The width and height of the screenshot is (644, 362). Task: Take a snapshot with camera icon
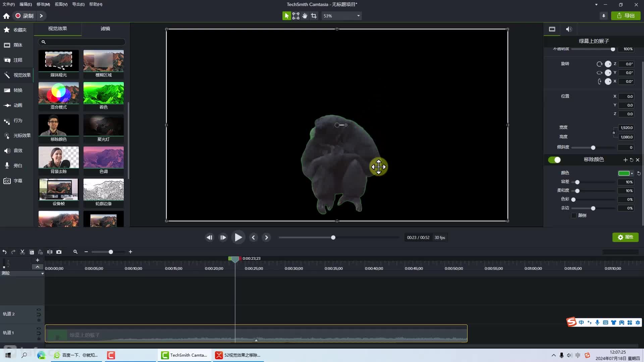point(59,252)
